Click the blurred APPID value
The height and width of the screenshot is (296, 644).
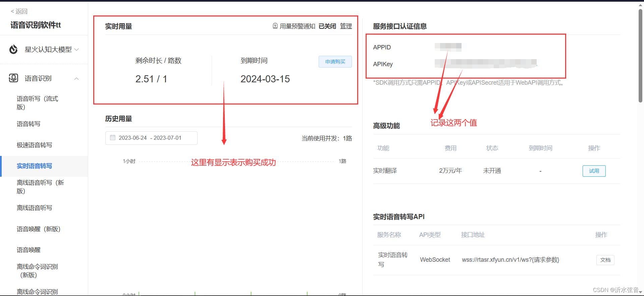448,47
